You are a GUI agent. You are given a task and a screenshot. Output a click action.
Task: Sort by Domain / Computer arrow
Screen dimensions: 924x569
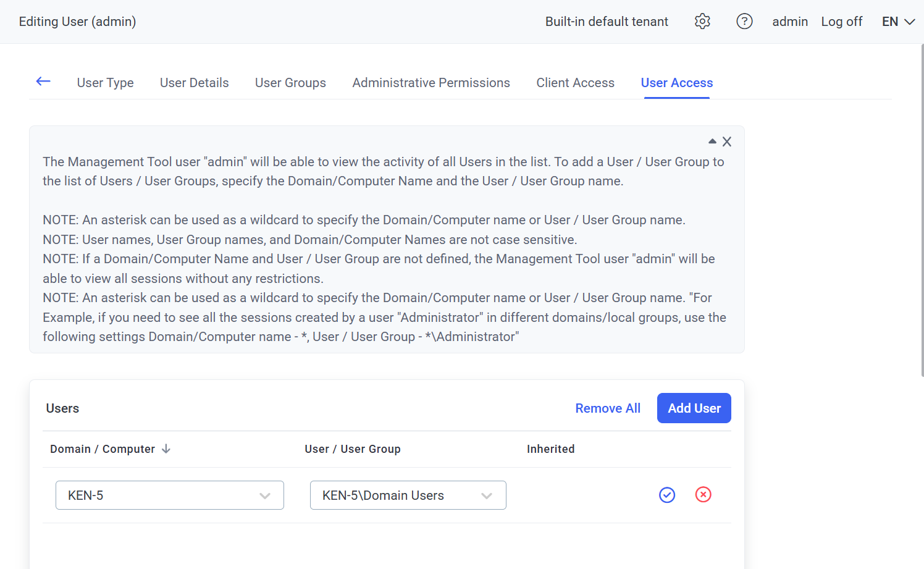166,449
